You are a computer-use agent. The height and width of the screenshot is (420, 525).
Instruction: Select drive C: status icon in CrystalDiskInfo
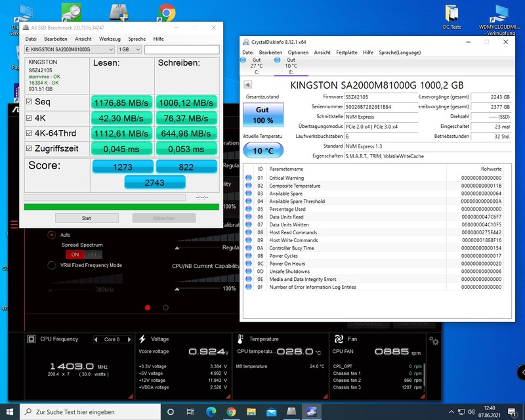click(x=243, y=60)
